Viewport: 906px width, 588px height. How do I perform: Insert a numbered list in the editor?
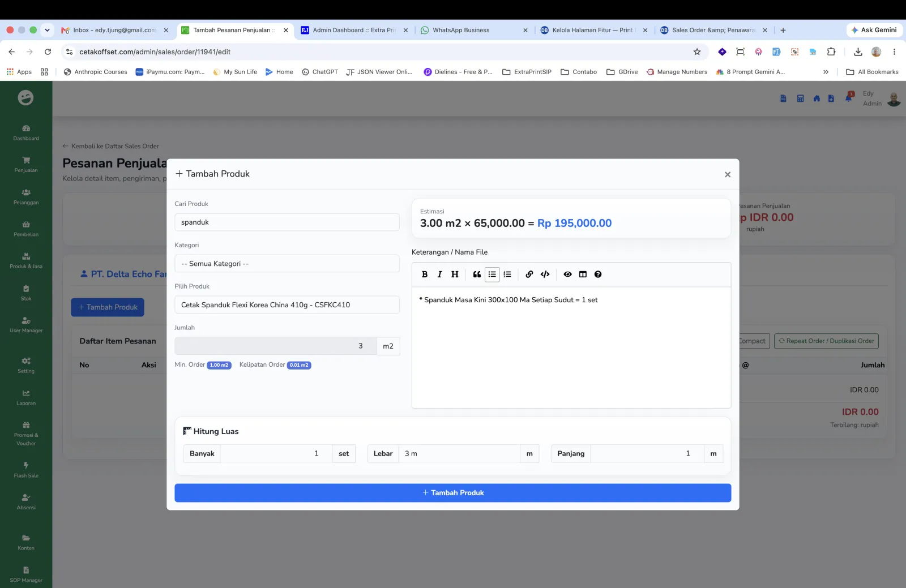click(x=507, y=274)
